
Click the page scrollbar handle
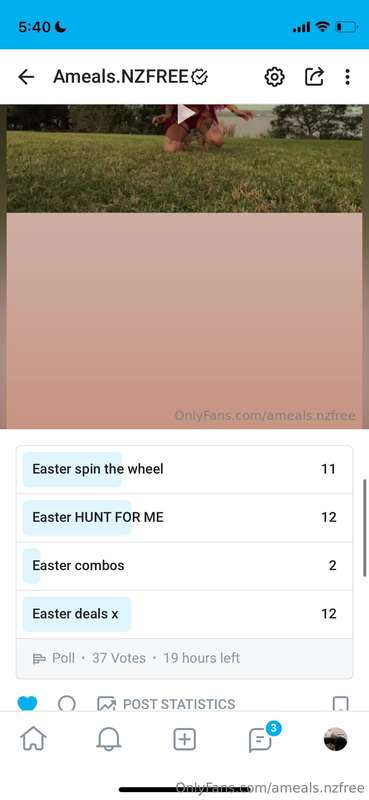[364, 528]
